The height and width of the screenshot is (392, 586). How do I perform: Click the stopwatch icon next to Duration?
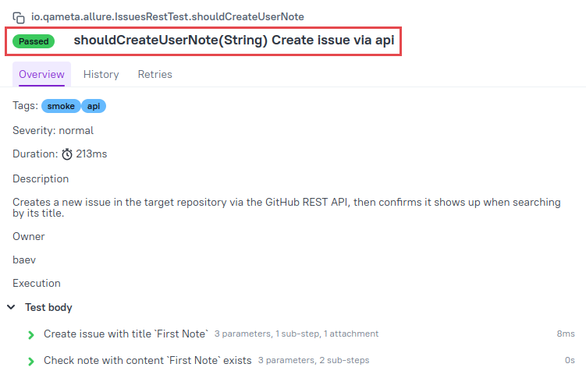pos(67,154)
